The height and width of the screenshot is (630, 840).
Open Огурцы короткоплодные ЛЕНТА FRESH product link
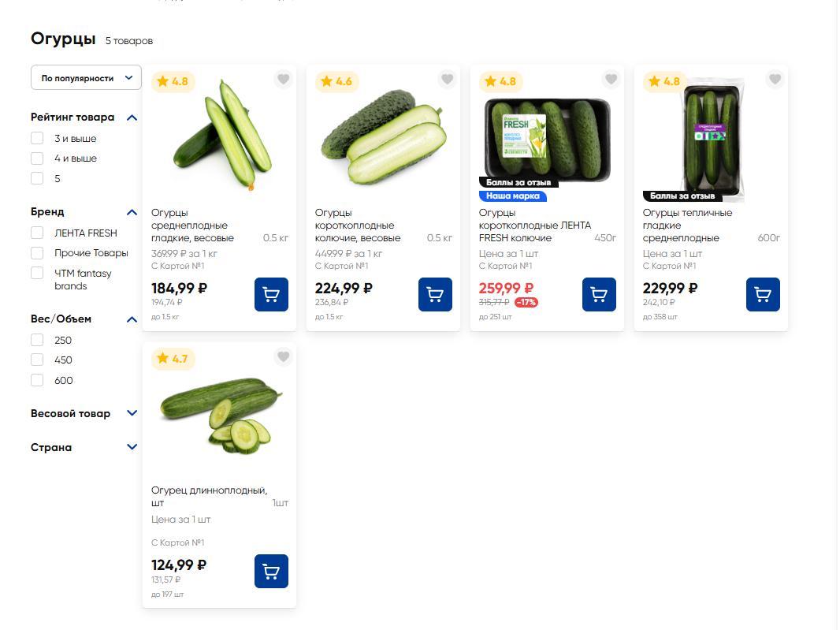coord(534,226)
